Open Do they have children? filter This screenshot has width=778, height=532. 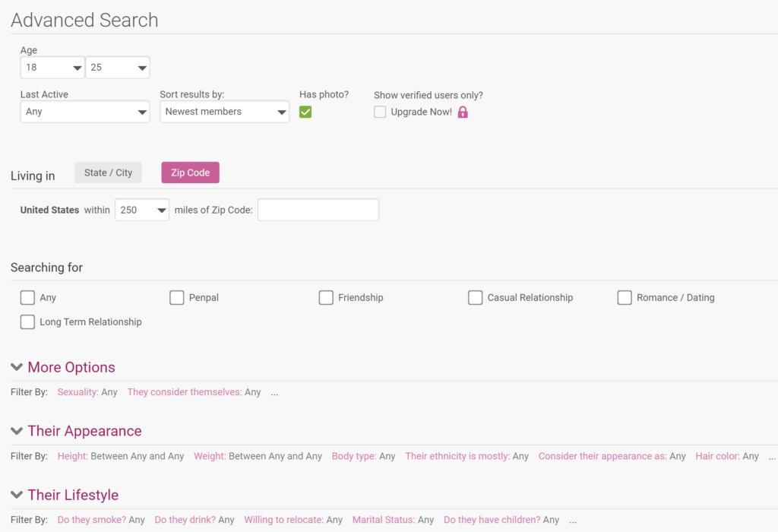tap(492, 520)
